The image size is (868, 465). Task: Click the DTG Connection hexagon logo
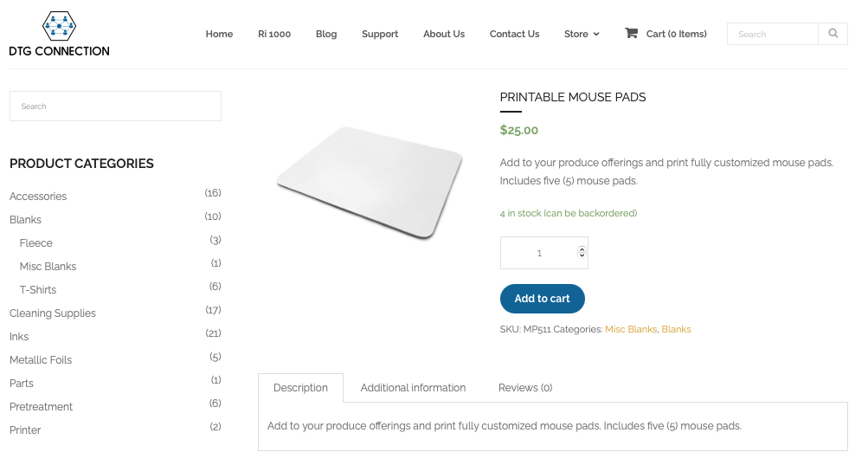click(59, 26)
